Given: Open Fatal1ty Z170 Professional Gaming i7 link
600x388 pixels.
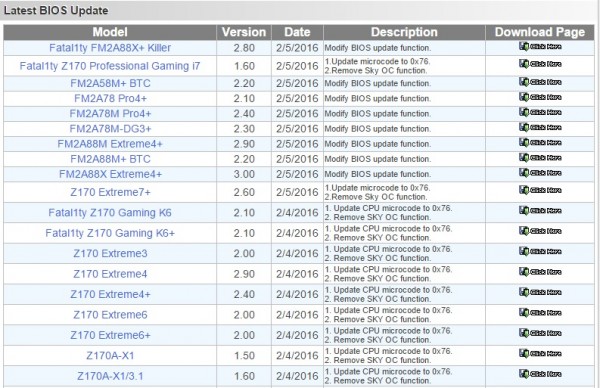Looking at the screenshot, I should pos(110,66).
